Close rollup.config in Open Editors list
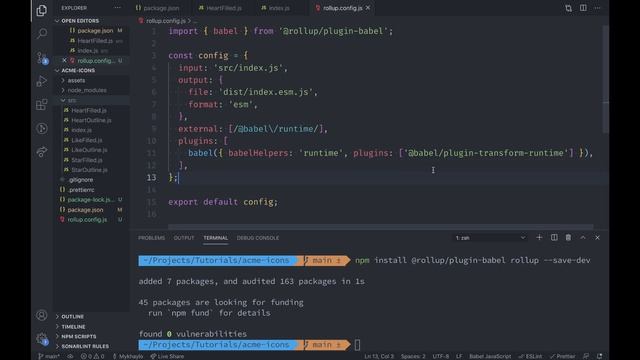 click(64, 60)
